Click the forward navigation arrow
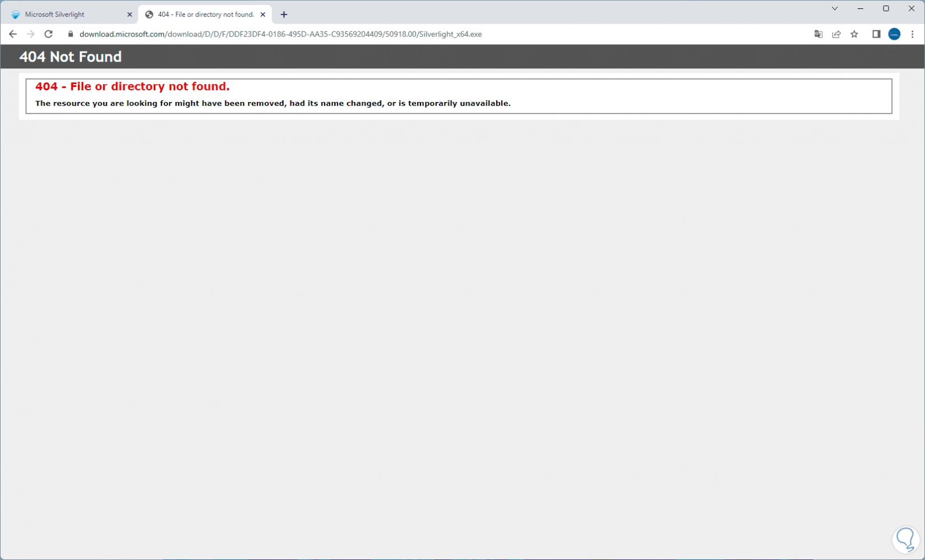This screenshot has width=925, height=560. (31, 34)
